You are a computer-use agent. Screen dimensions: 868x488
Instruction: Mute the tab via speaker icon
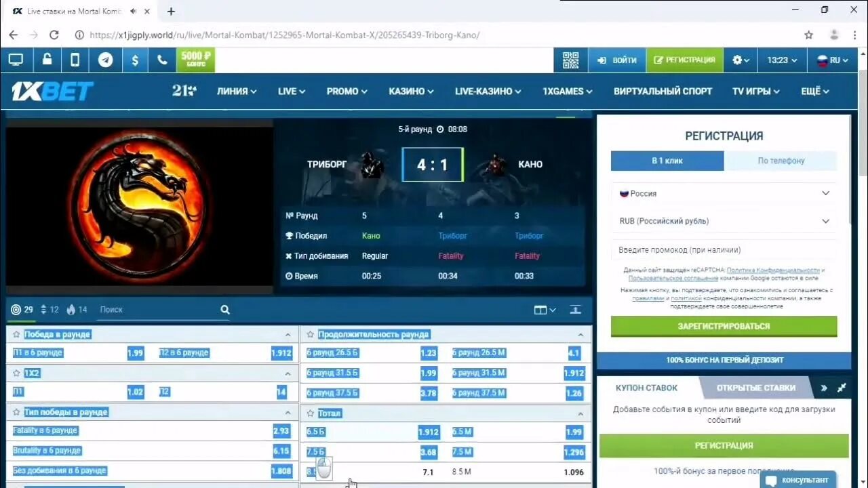tap(134, 12)
